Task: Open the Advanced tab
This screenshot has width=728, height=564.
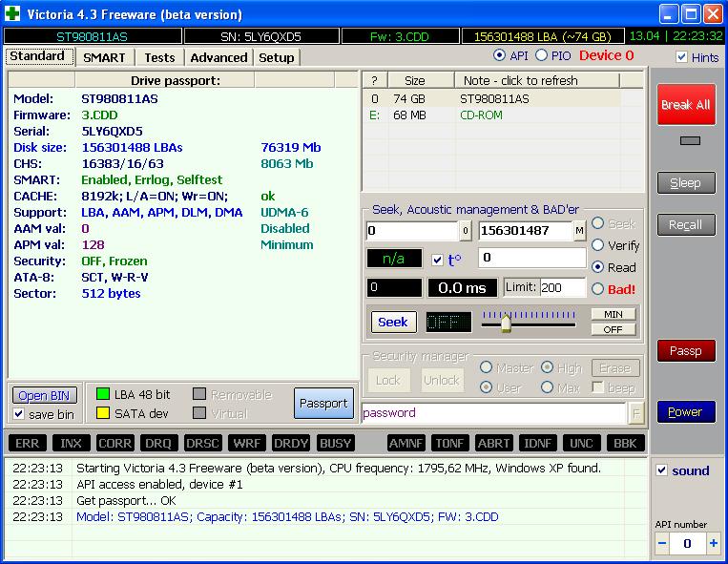Action: click(x=218, y=57)
